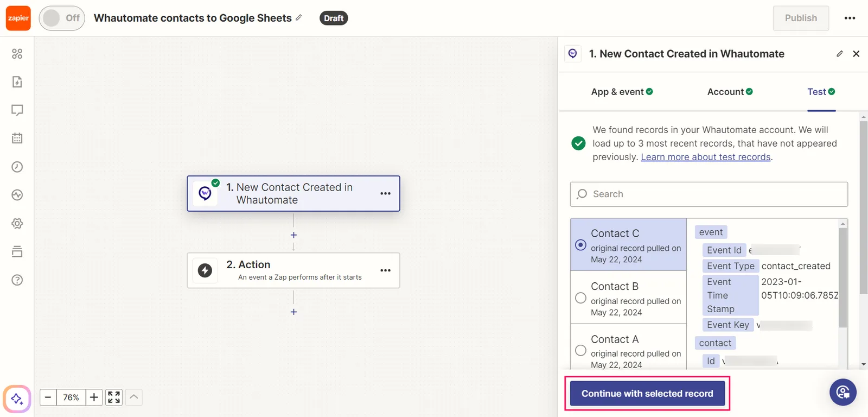Add a step between trigger and action
Screen dimensions: 868x417
[x=293, y=235]
